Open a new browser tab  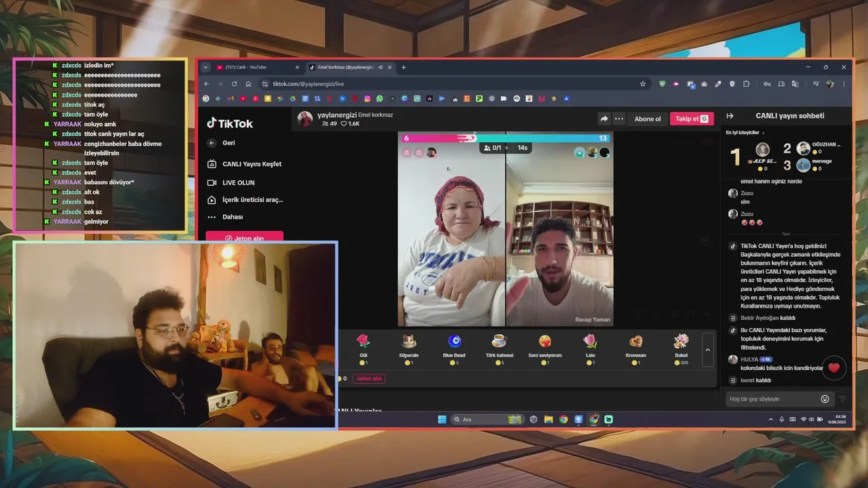(x=403, y=67)
